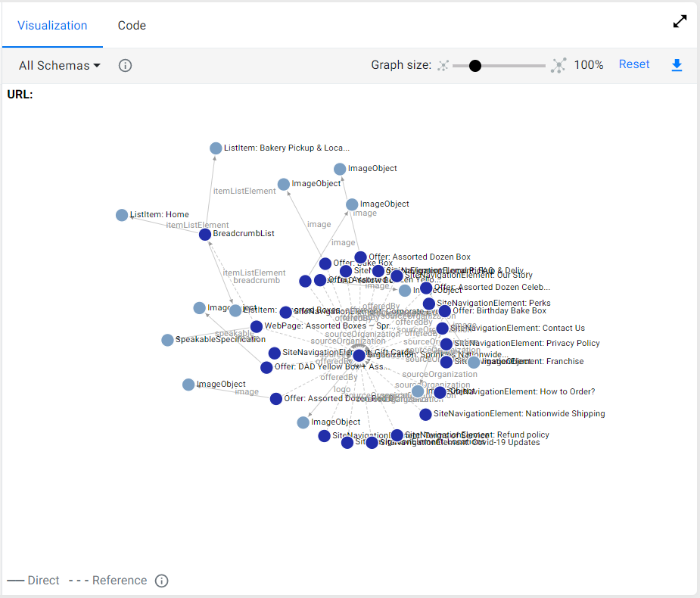Viewport: 700px width, 598px height.
Task: Click the Reset link
Action: point(634,64)
